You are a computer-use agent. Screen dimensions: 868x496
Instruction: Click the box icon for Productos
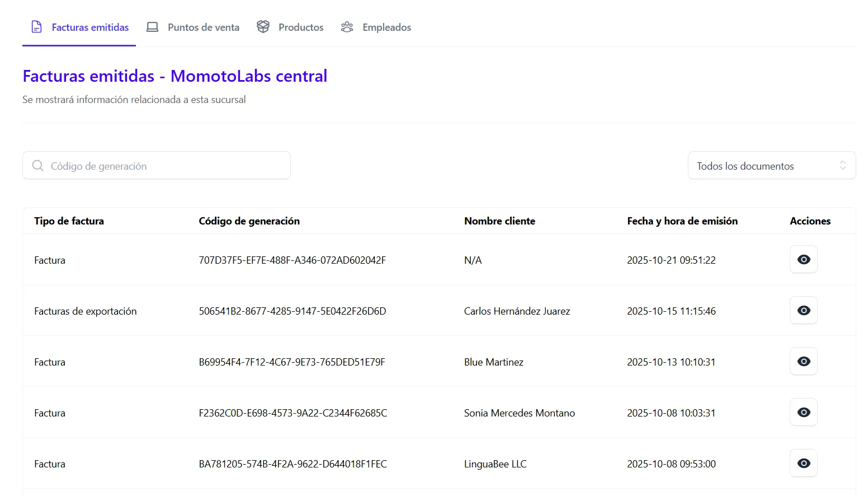263,27
